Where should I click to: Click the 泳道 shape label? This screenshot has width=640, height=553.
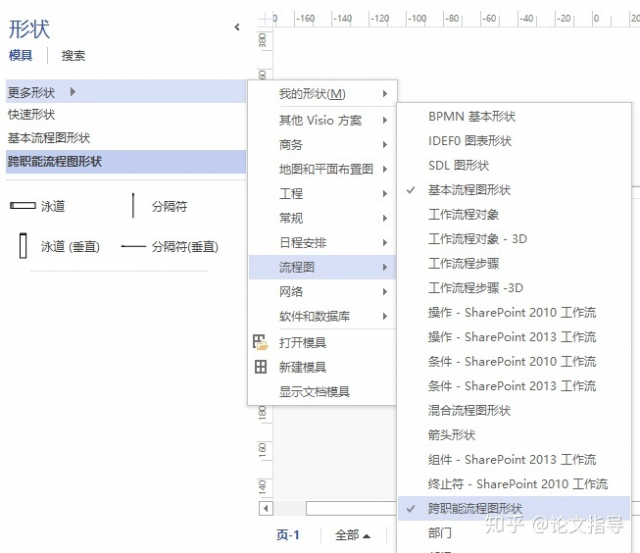tap(53, 206)
